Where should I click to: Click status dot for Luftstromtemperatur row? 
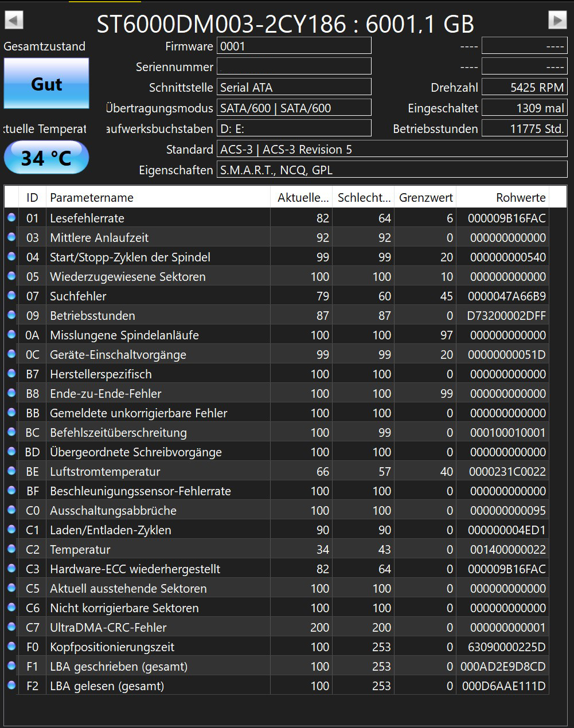pos(11,471)
